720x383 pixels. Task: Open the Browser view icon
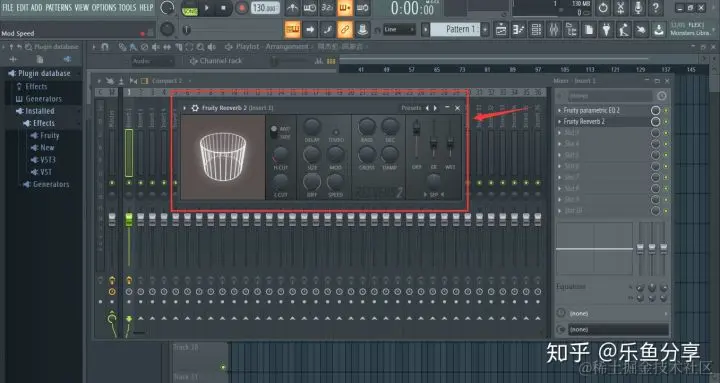click(x=571, y=30)
